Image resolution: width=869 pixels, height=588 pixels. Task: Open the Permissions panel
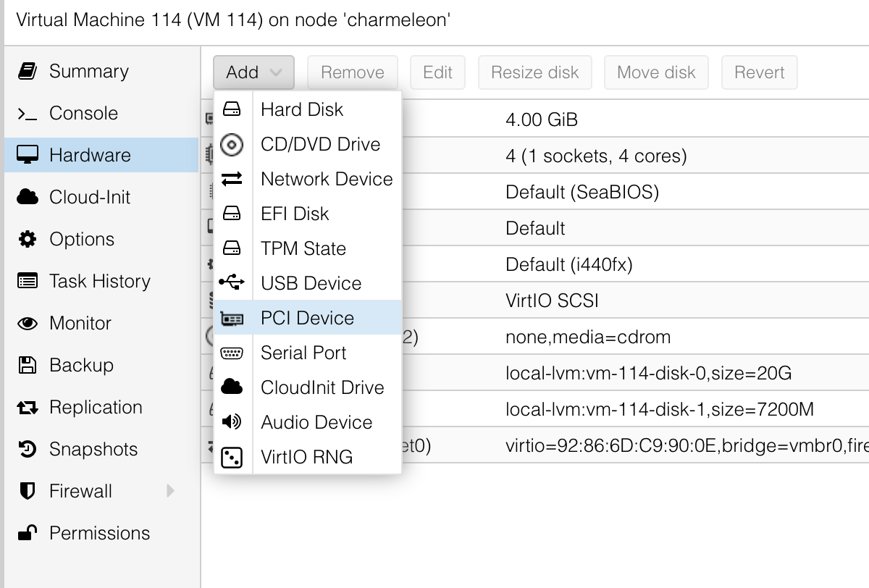pyautogui.click(x=99, y=533)
